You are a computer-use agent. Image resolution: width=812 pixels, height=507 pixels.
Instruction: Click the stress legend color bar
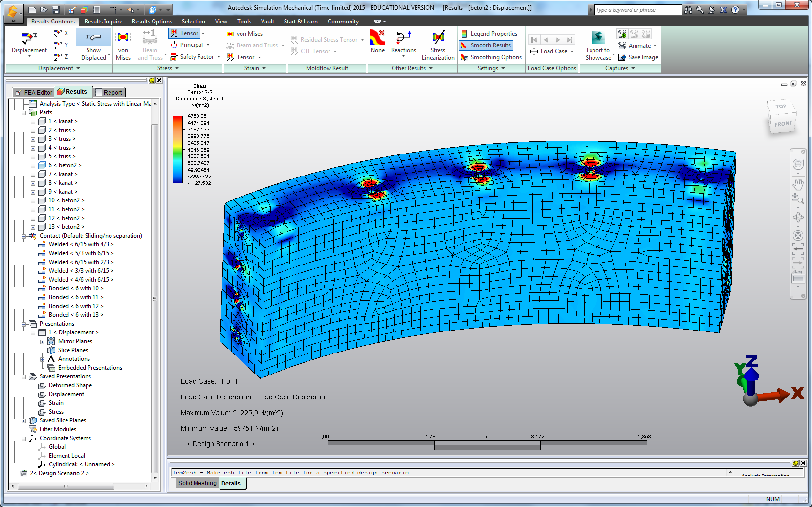177,149
